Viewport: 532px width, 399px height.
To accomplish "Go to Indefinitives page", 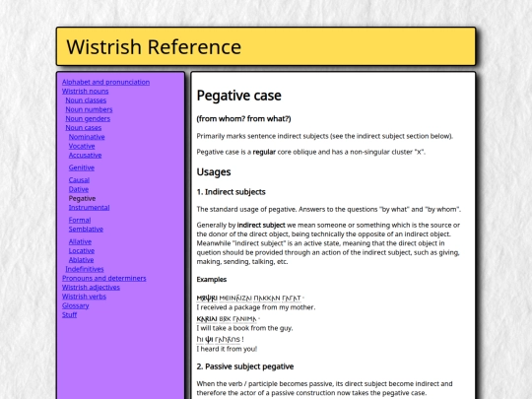I will pos(85,269).
